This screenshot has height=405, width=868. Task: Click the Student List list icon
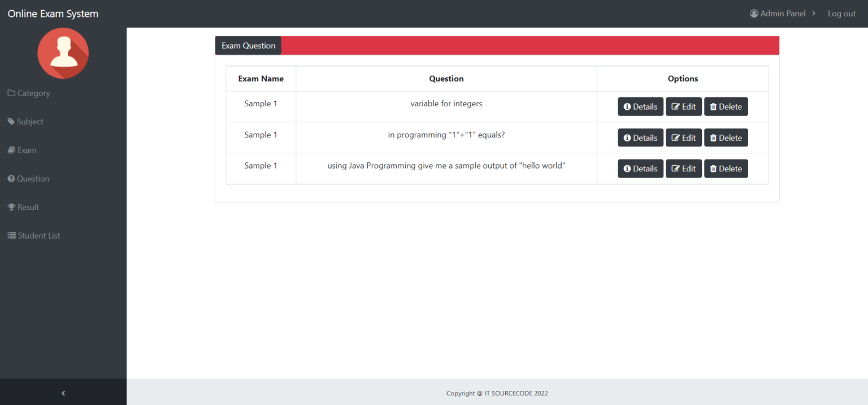click(x=11, y=235)
